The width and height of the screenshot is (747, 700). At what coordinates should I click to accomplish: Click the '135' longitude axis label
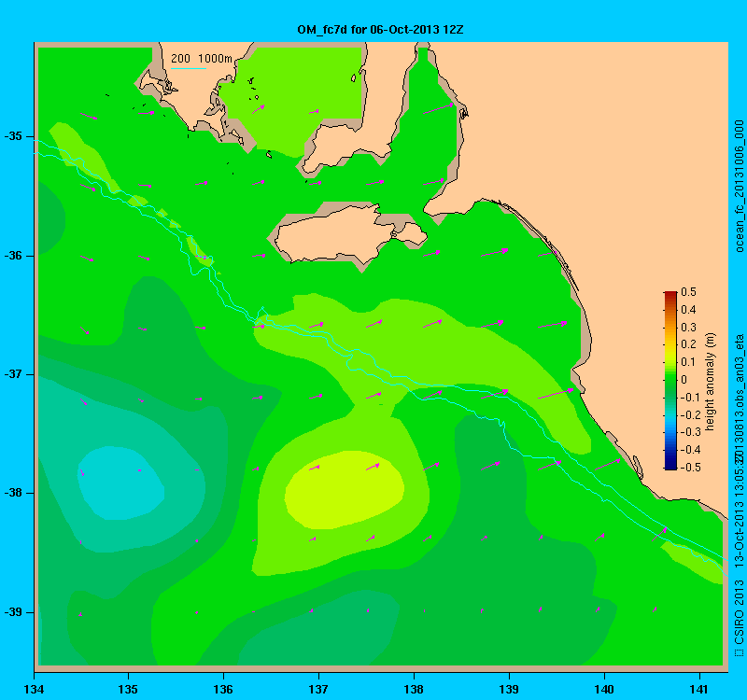(128, 690)
